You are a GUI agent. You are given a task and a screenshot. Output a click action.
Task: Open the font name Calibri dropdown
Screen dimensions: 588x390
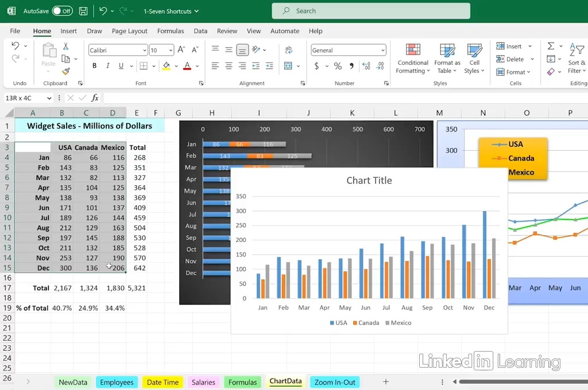pyautogui.click(x=144, y=50)
